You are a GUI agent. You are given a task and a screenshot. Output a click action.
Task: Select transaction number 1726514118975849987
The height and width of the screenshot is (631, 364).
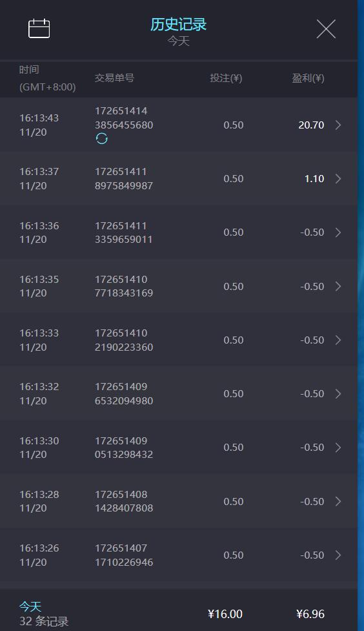pyautogui.click(x=123, y=179)
